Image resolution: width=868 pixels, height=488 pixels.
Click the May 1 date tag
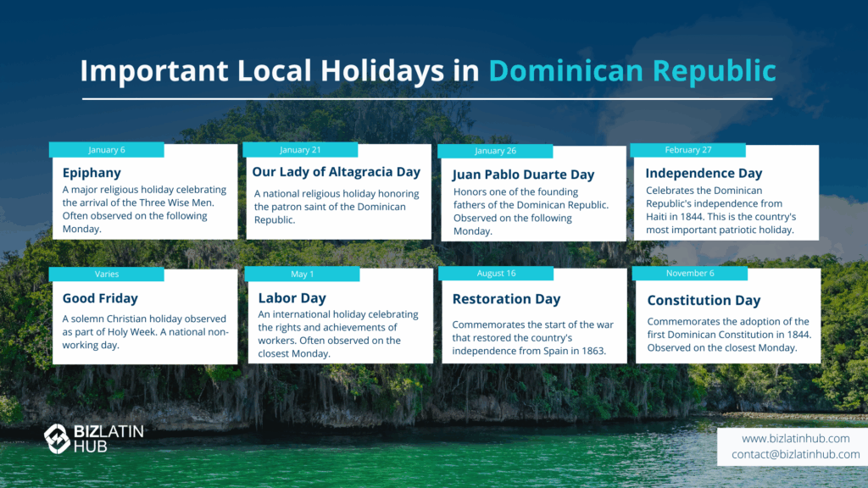301,274
